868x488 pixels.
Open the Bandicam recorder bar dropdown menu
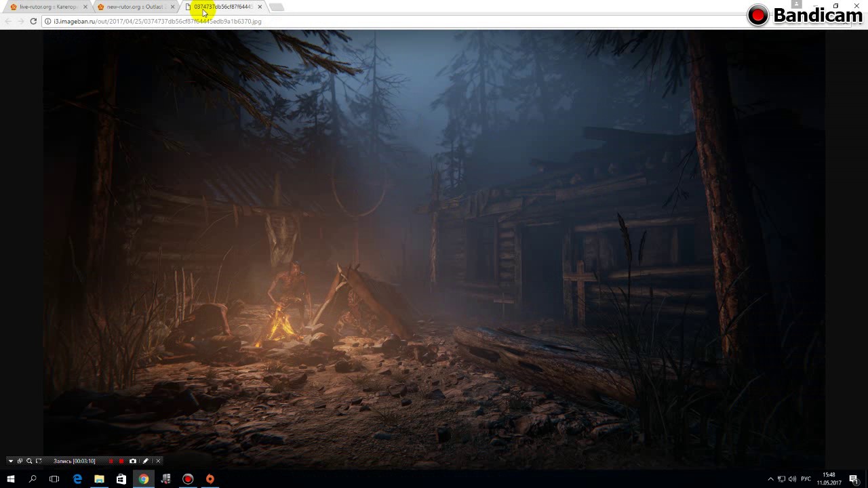[x=11, y=461]
